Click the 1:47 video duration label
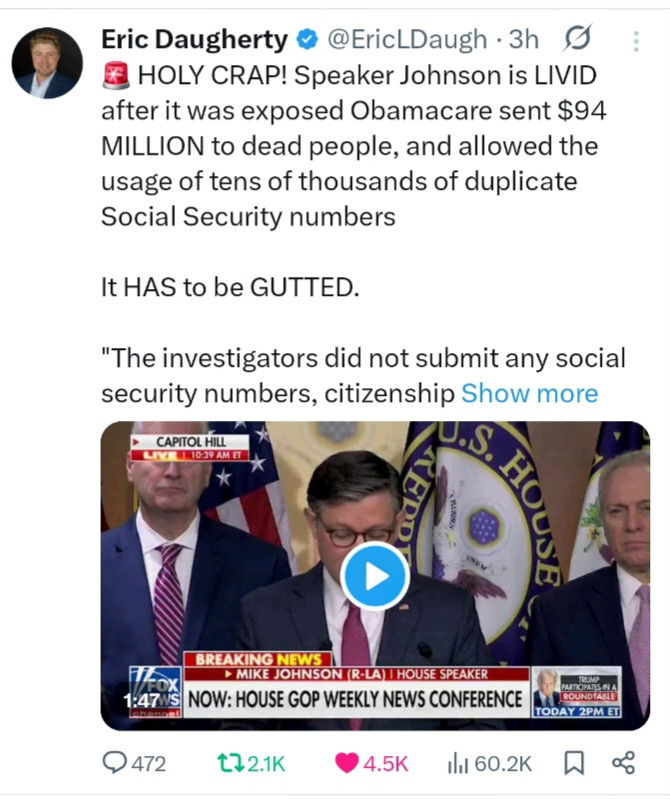This screenshot has height=799, width=670. click(x=141, y=701)
